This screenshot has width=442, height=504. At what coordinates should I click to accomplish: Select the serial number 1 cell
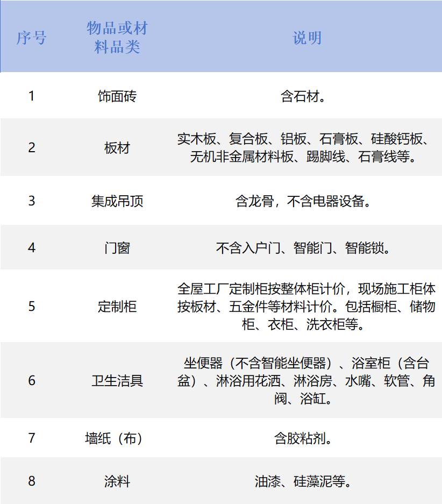point(32,96)
